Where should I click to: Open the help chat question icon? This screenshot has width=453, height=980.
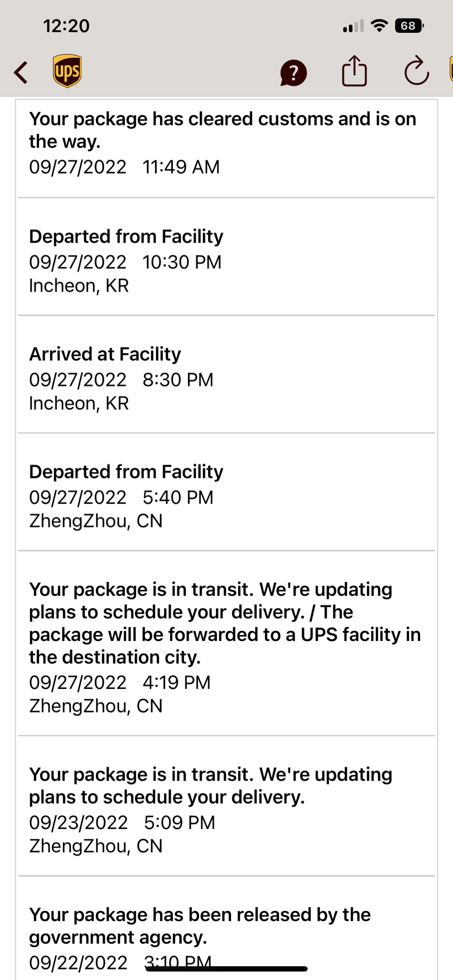pyautogui.click(x=293, y=73)
